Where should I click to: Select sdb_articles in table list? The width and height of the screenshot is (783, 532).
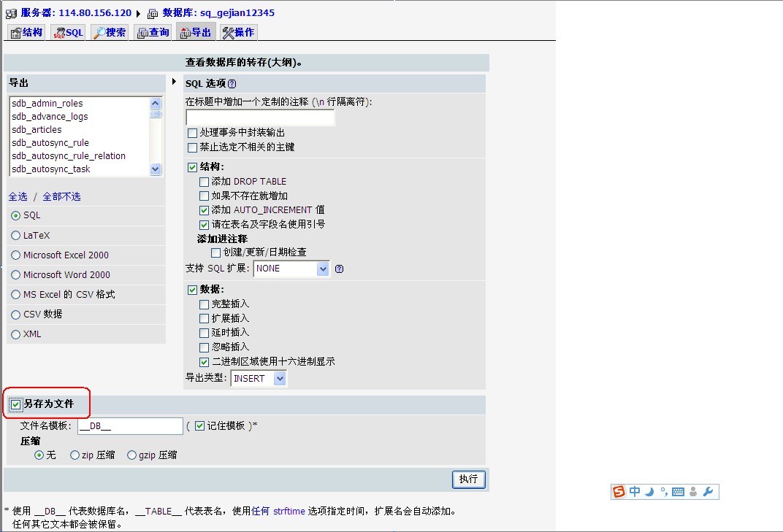point(80,130)
